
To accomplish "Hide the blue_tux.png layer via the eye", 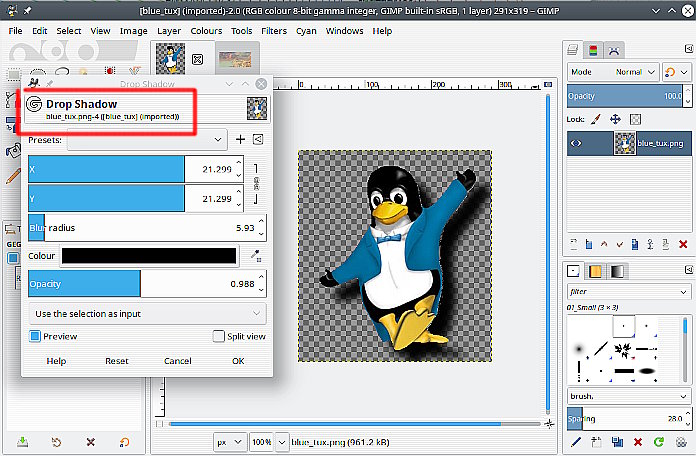I will (x=576, y=143).
